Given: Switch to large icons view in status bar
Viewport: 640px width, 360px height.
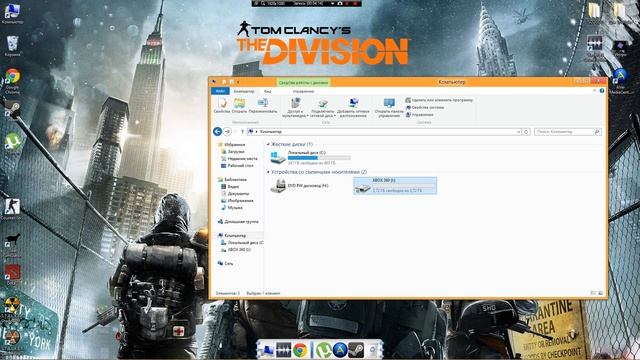Looking at the screenshot, I should point(600,293).
